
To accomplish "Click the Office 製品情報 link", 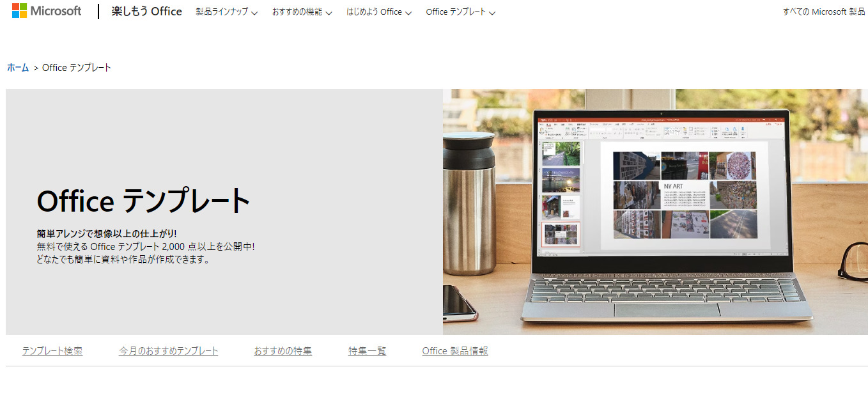I will pos(454,350).
